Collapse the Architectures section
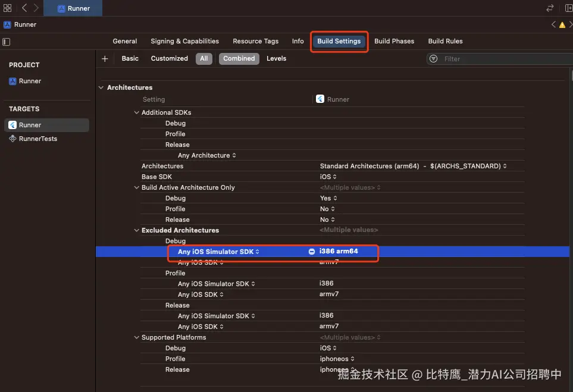 (101, 87)
